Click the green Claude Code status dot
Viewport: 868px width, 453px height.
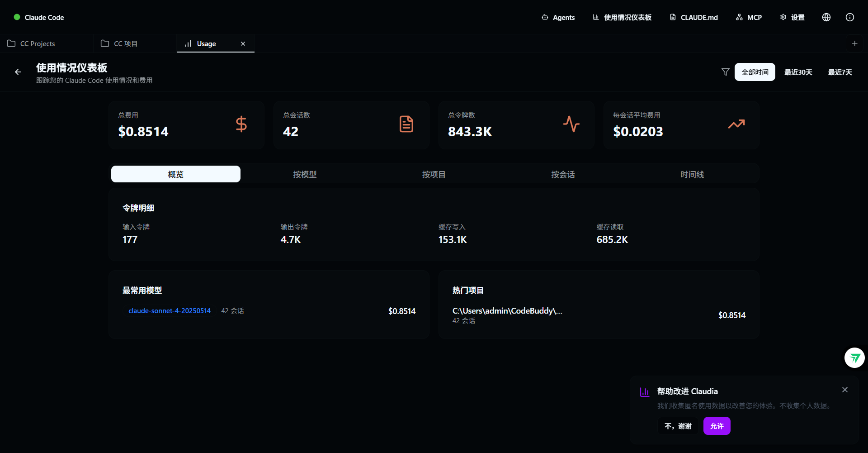17,17
